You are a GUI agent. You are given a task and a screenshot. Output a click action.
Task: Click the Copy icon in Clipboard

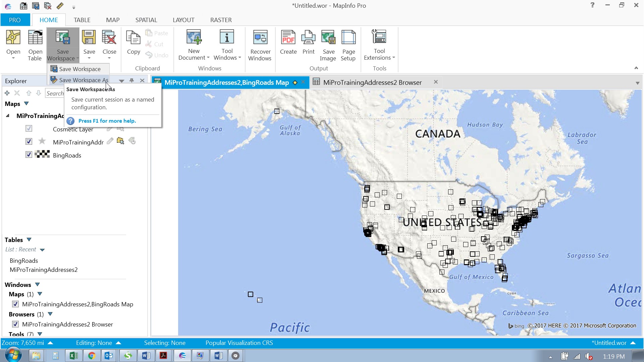[x=133, y=38]
